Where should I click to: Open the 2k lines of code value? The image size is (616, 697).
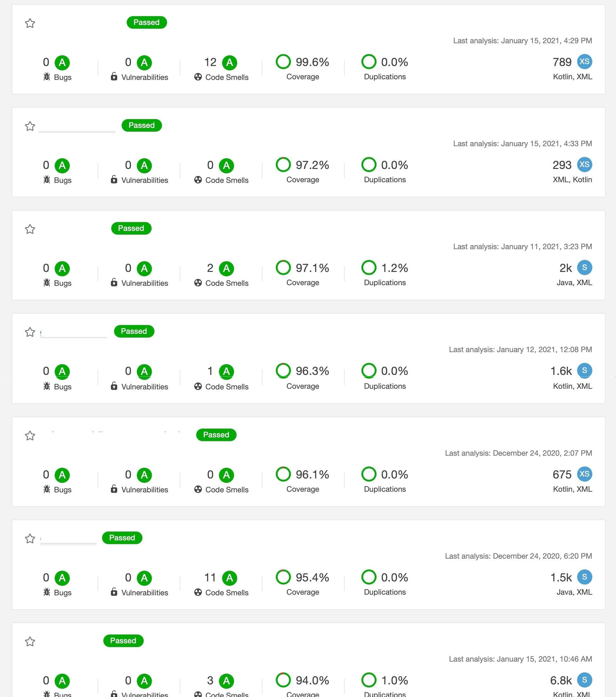(565, 268)
